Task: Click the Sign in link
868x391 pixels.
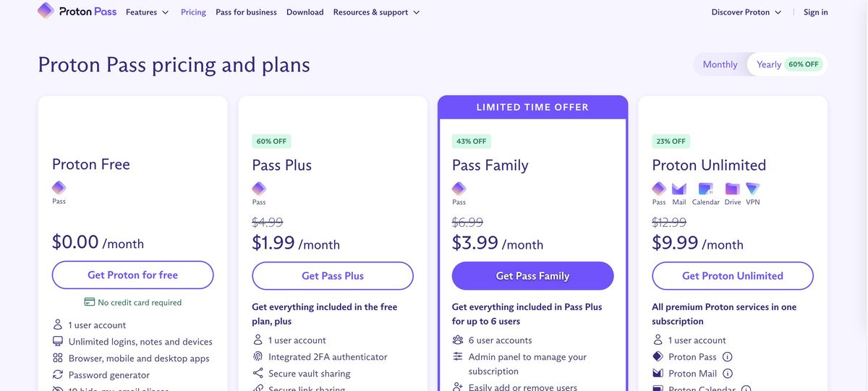Action: 815,12
